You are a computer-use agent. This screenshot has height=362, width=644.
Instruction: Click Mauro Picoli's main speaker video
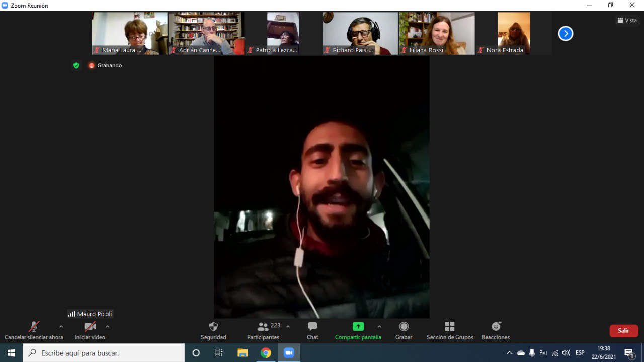pos(322,187)
